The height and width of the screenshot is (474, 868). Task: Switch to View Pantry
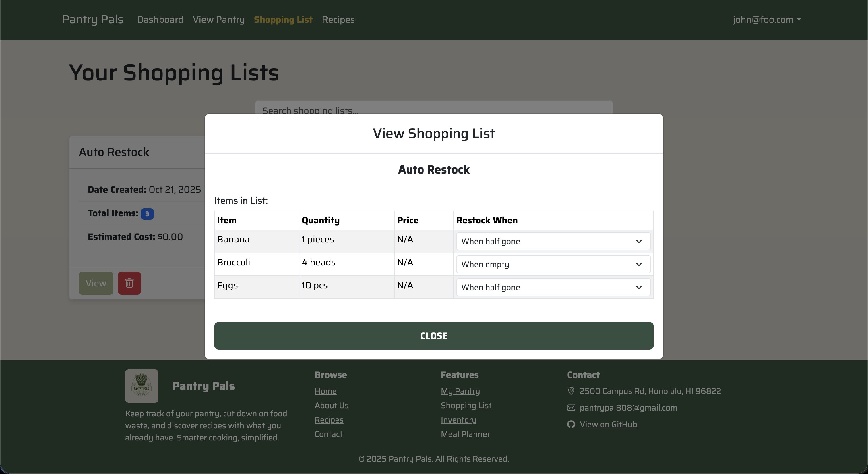pyautogui.click(x=218, y=20)
